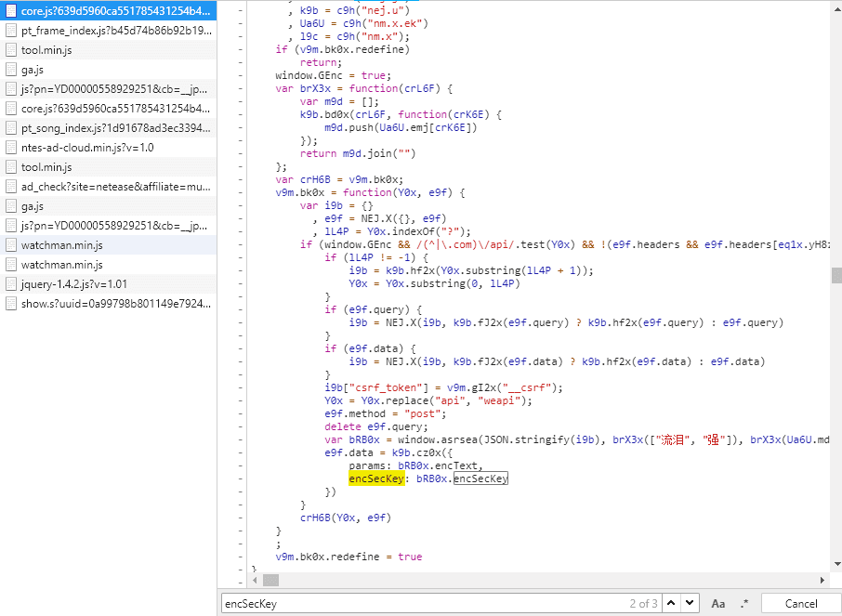Jump to next search match with down arrow
842x616 pixels.
coord(690,603)
